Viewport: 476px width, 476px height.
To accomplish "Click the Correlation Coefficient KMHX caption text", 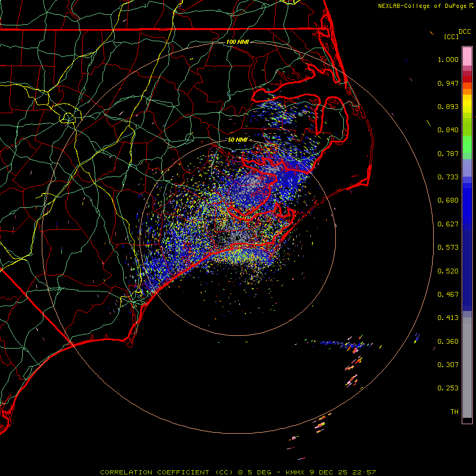I will pos(238,472).
